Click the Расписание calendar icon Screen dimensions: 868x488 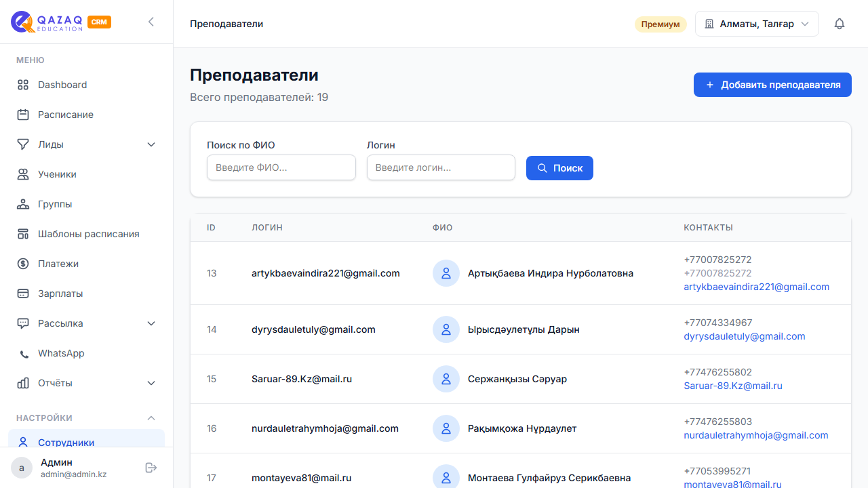click(23, 115)
